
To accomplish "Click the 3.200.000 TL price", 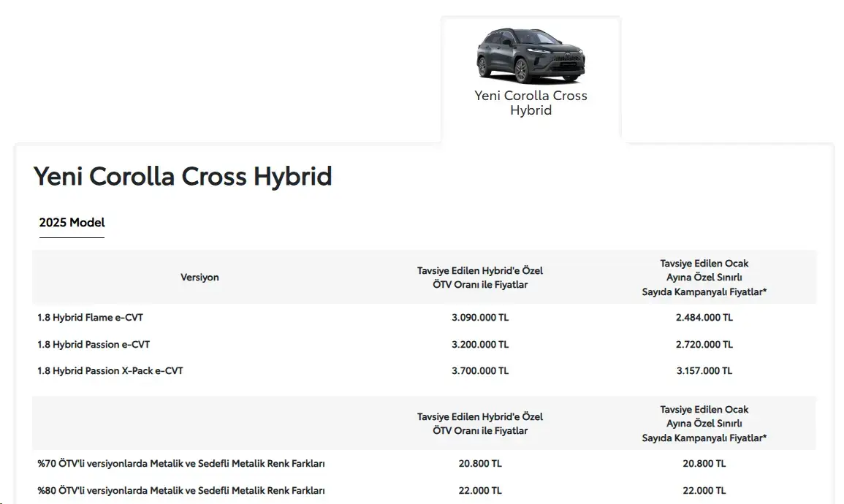I will coord(479,344).
